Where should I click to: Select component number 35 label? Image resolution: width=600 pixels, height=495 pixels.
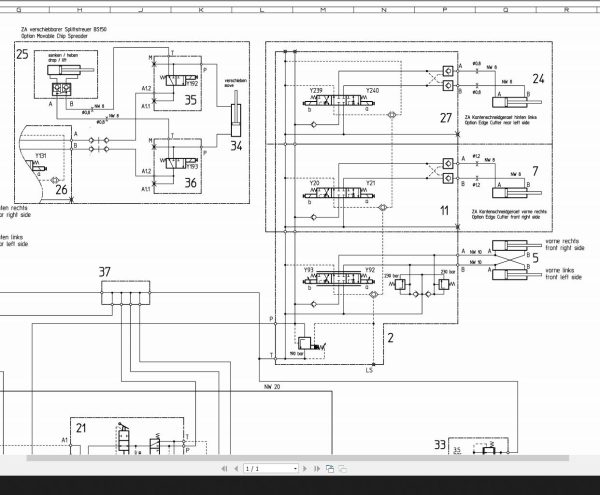191,100
